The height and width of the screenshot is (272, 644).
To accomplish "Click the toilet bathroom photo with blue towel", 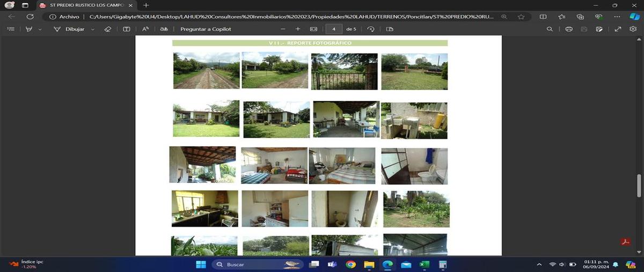I will click(x=414, y=166).
